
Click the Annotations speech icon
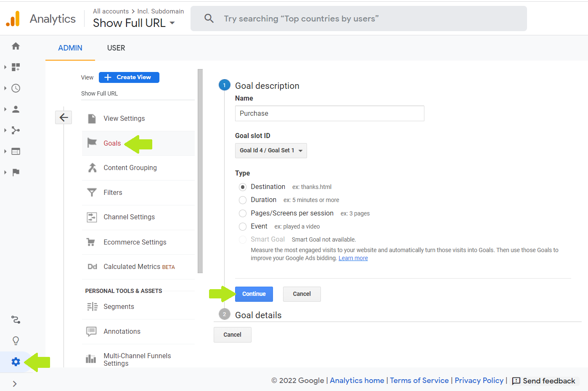tap(91, 332)
